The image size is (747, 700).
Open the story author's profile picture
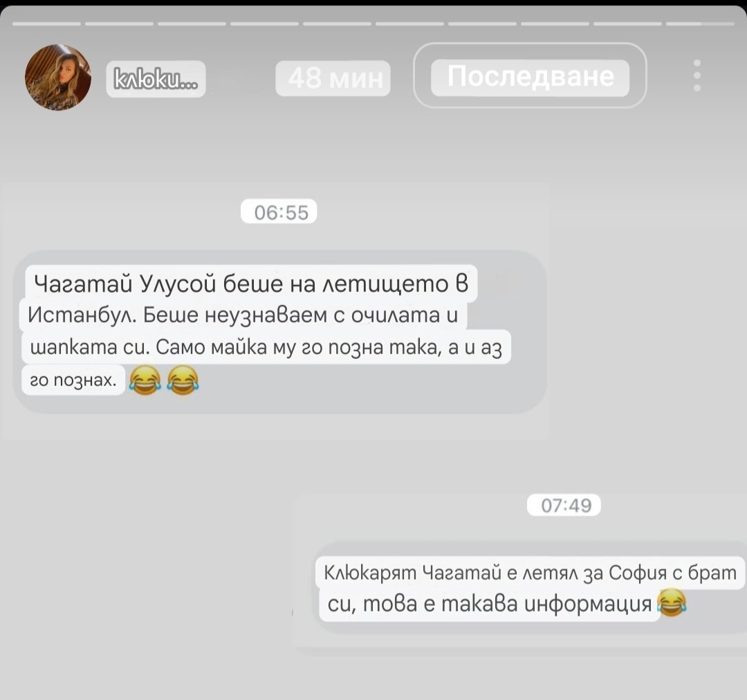(58, 77)
